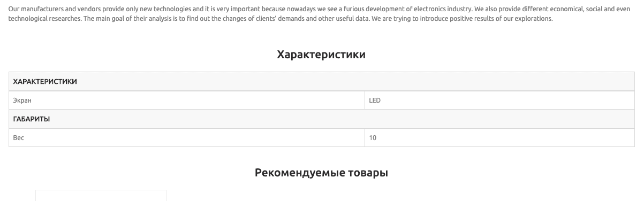The width and height of the screenshot is (644, 201).
Task: Click the words 'main goal of their analysis'
Action: point(133,19)
